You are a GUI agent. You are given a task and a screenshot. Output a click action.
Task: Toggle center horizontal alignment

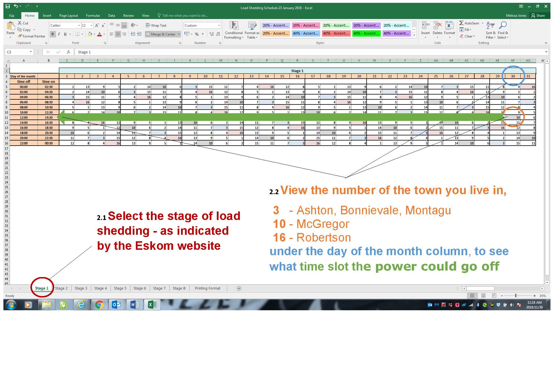[118, 34]
